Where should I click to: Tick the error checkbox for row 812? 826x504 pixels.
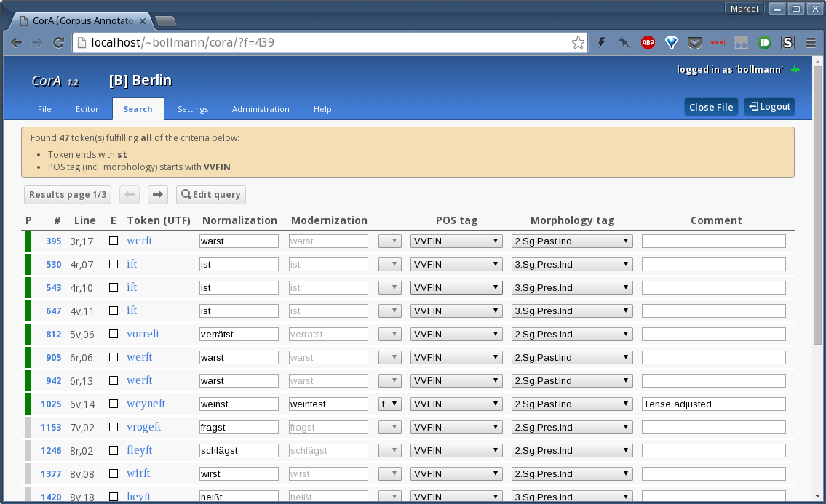114,334
